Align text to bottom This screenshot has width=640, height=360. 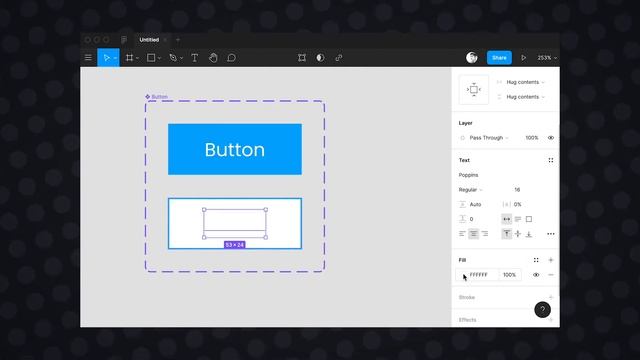(529, 234)
